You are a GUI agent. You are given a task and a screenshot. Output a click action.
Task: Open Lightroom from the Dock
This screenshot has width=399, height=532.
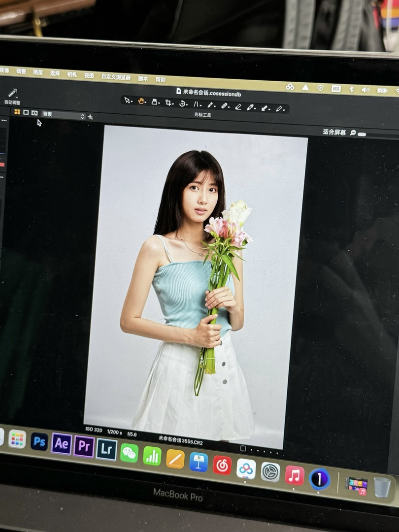point(106,449)
